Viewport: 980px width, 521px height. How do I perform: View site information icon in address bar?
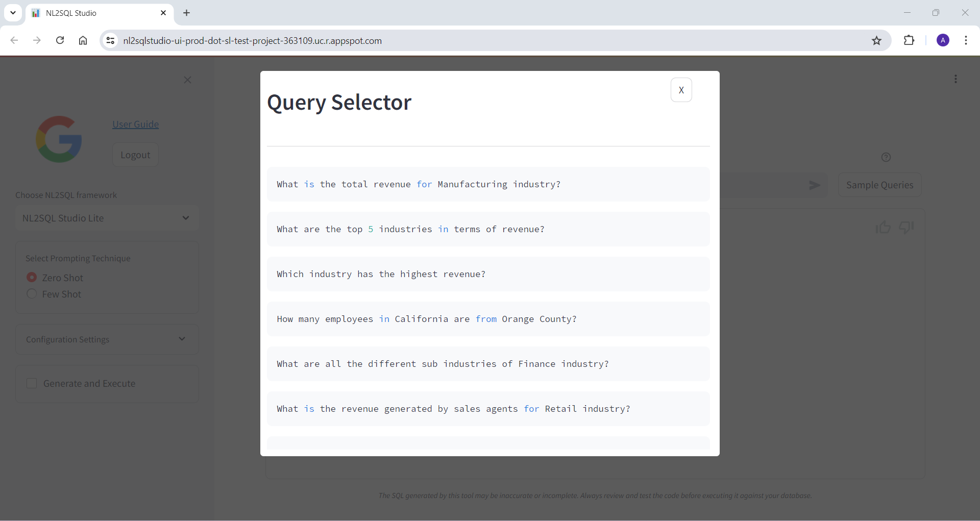pyautogui.click(x=110, y=40)
